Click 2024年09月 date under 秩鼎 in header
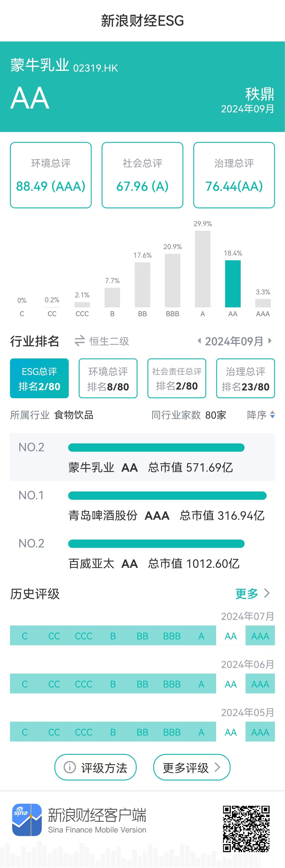This screenshot has width=285, height=868. point(247,109)
